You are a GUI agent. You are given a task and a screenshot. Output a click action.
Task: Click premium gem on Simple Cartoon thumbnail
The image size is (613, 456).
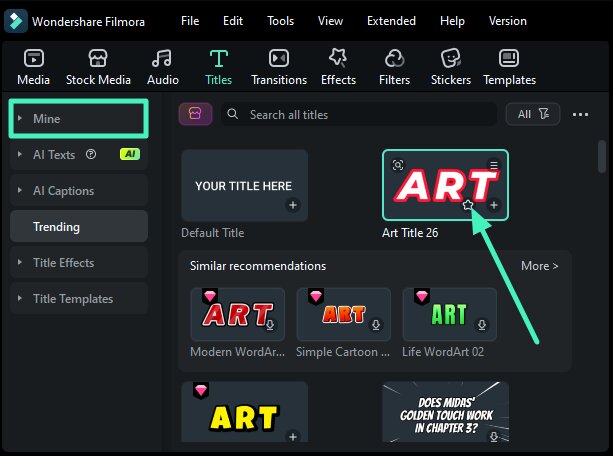coord(316,296)
